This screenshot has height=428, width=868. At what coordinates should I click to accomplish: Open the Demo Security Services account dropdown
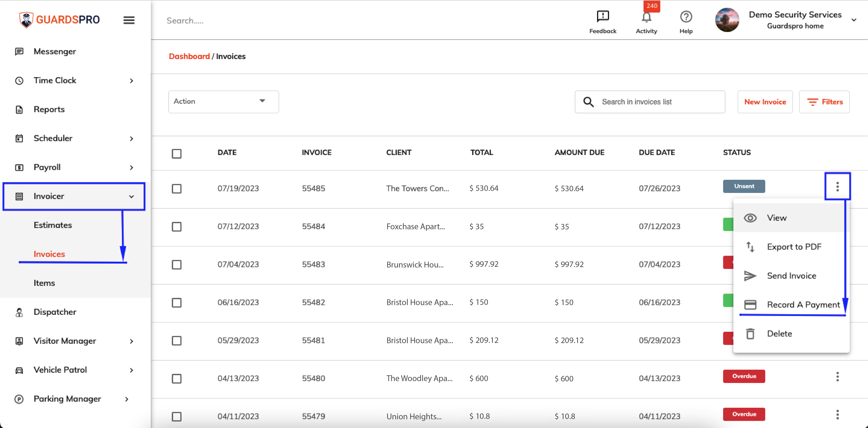[854, 20]
